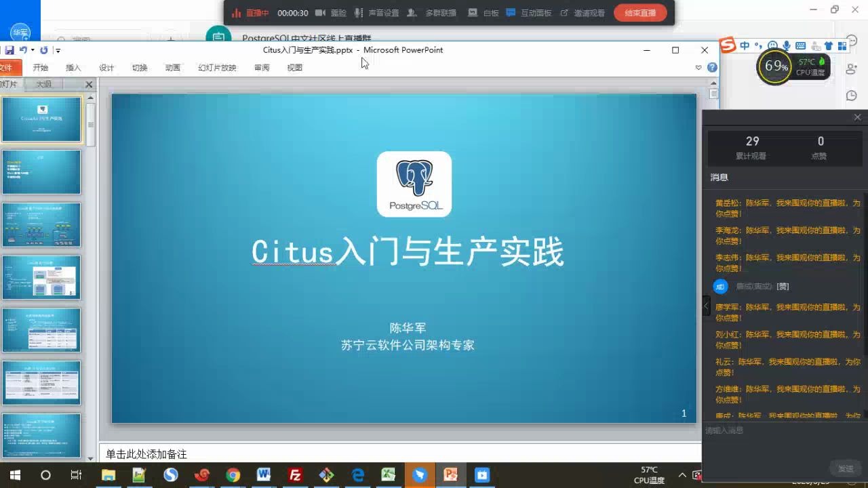Screen dimensions: 868x488
Task: Open 多群联播 multi-group broadcast
Action: pyautogui.click(x=433, y=13)
